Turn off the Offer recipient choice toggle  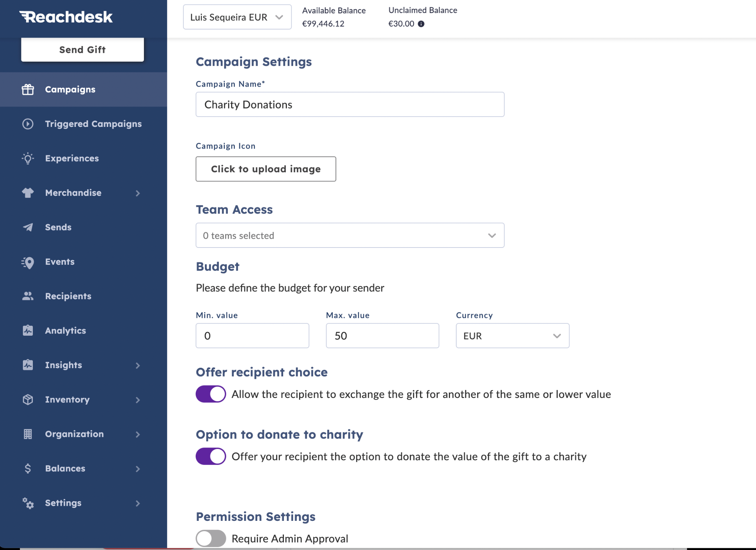(x=211, y=394)
